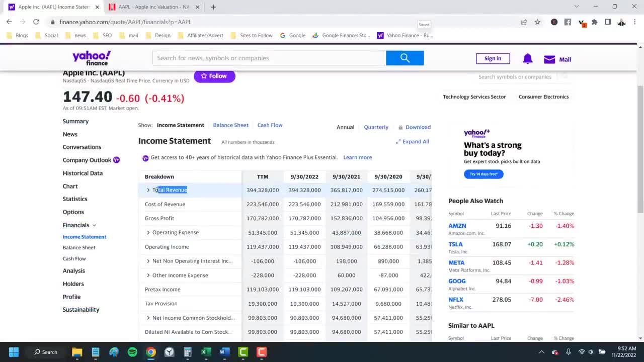Viewport: 644px width, 362px height.
Task: Open NFLX ticker link
Action: [456, 300]
